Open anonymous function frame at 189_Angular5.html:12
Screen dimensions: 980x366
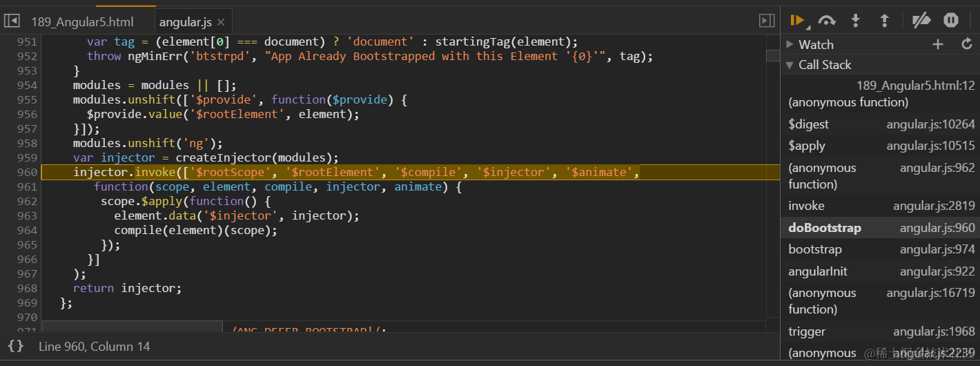click(881, 94)
